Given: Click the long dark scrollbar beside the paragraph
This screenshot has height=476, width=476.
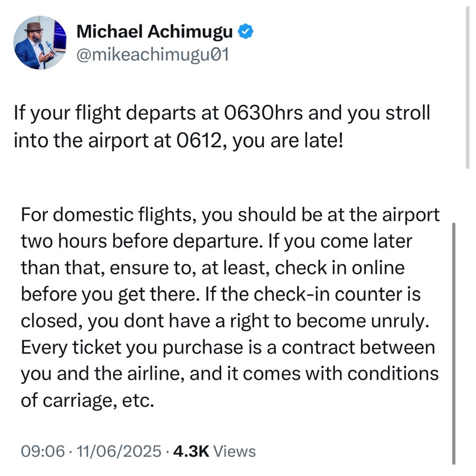Looking at the screenshot, I should [454, 344].
